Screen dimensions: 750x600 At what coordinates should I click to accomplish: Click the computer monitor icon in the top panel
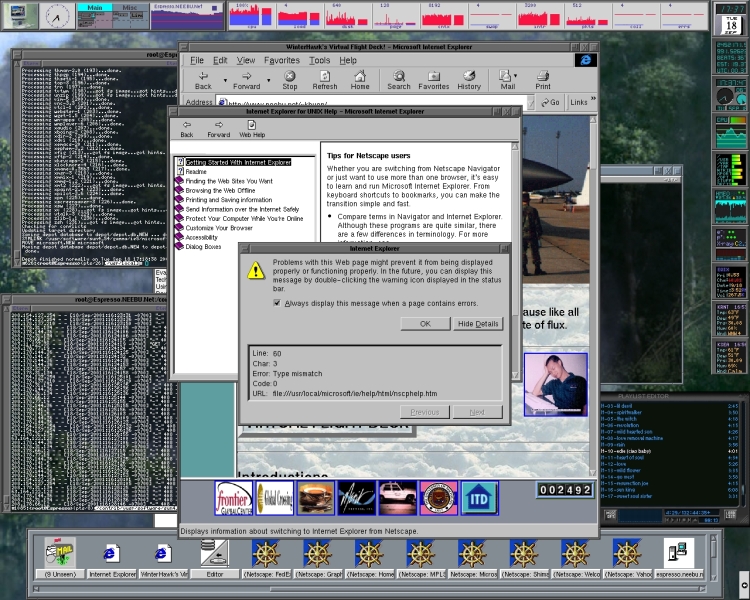(x=19, y=16)
